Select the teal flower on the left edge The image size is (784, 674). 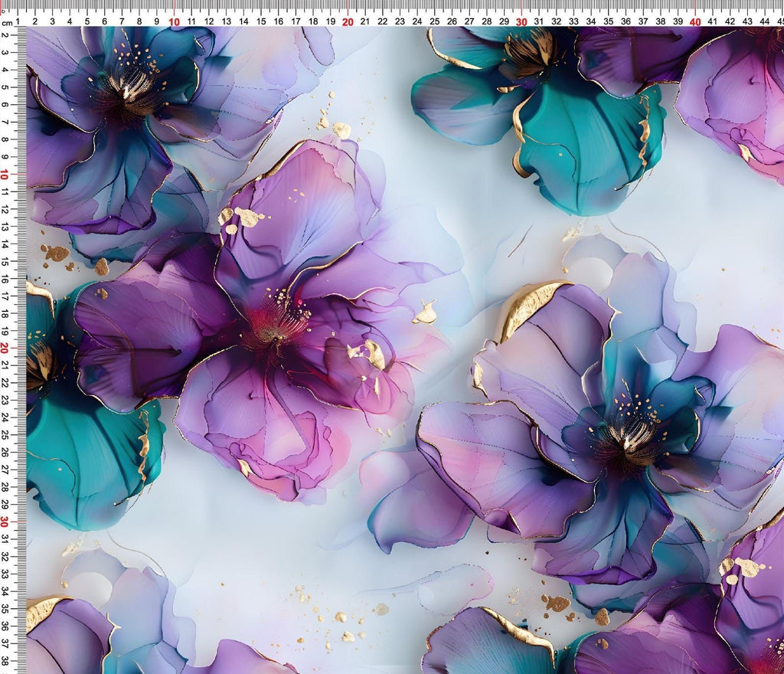click(x=84, y=452)
